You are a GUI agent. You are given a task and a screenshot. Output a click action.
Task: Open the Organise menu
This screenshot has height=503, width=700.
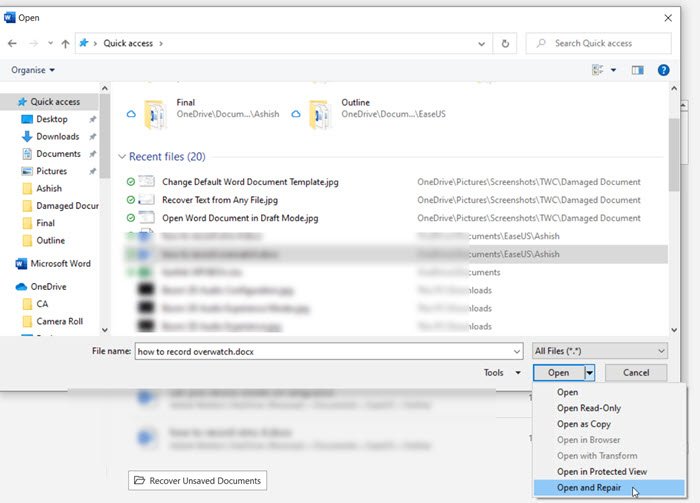click(33, 70)
